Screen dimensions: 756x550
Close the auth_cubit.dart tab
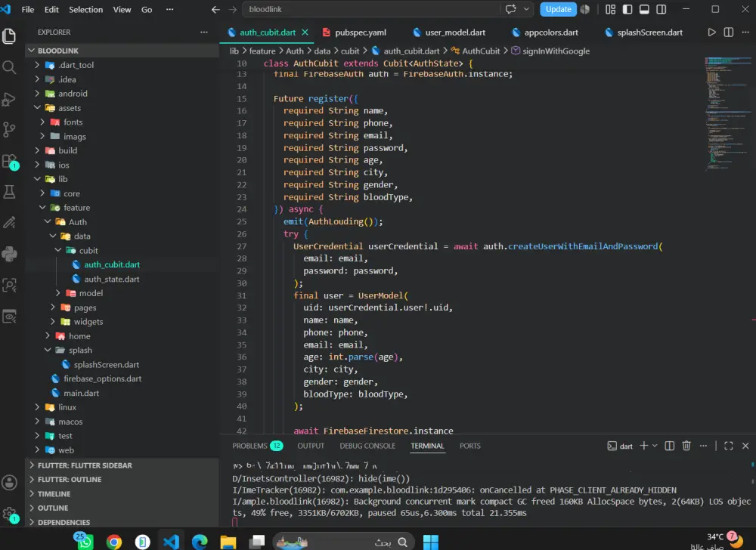click(x=305, y=32)
